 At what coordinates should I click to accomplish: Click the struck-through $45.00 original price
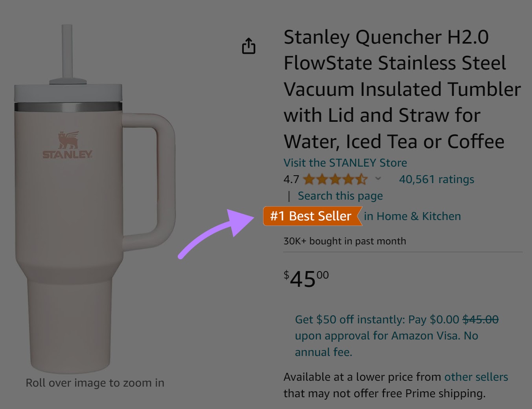[481, 319]
